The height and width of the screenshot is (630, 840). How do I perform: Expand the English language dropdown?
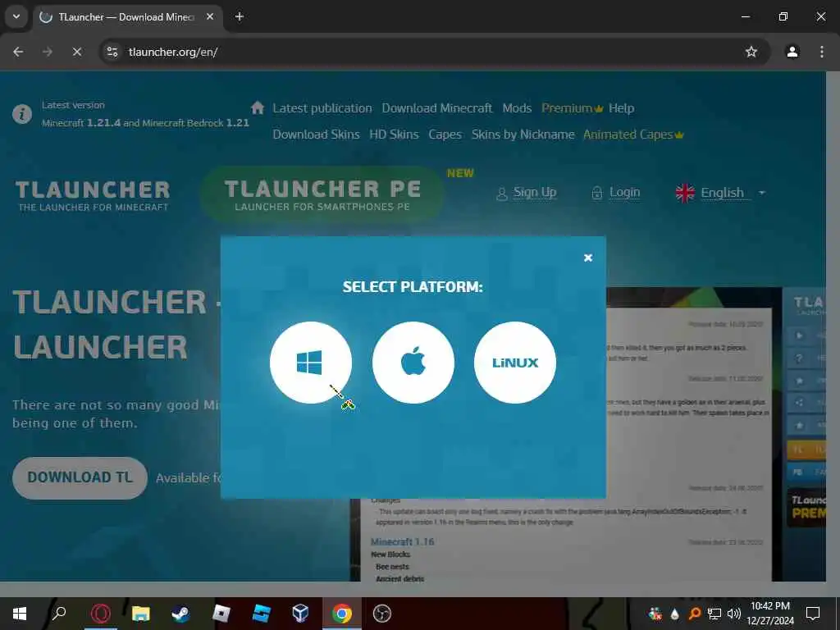click(733, 192)
